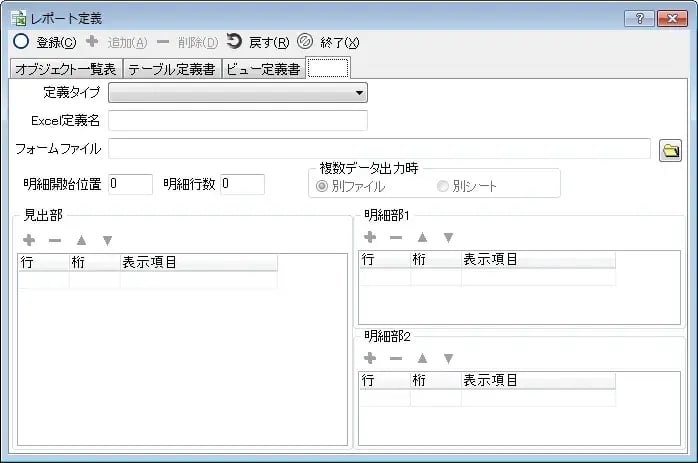The width and height of the screenshot is (698, 463).
Task: Click the help question mark button in title bar
Action: point(638,18)
